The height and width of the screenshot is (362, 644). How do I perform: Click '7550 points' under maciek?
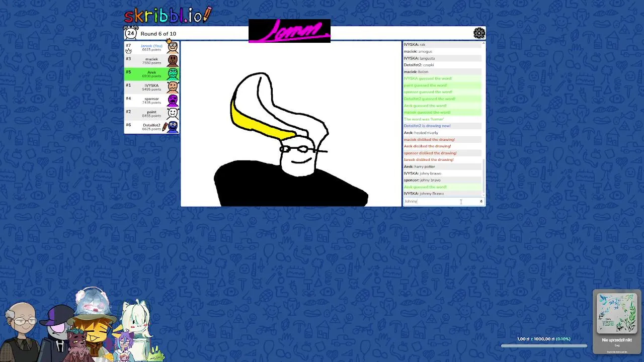click(151, 63)
